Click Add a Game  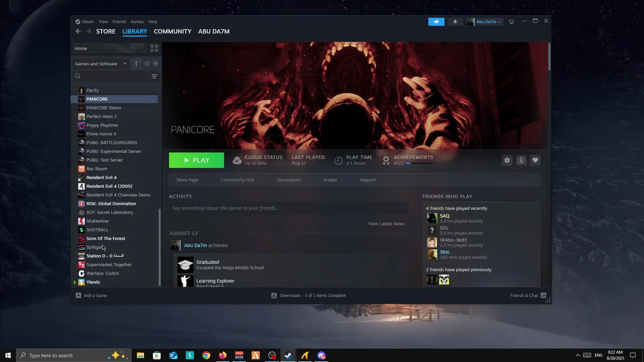coord(91,296)
